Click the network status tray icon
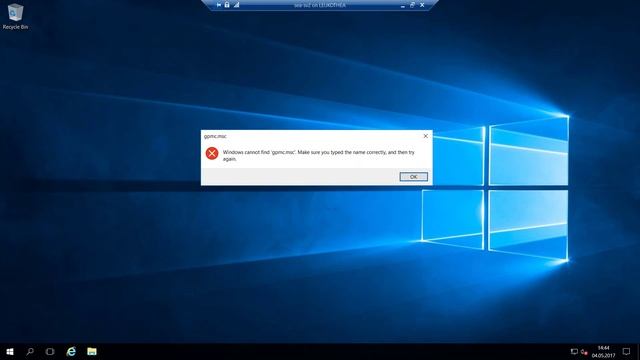 (574, 351)
